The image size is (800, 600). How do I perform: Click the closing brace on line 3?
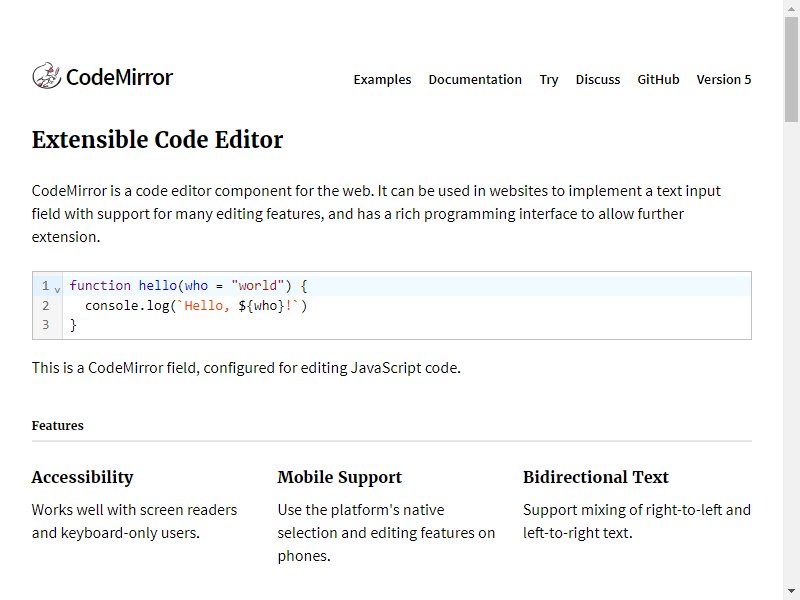[73, 325]
